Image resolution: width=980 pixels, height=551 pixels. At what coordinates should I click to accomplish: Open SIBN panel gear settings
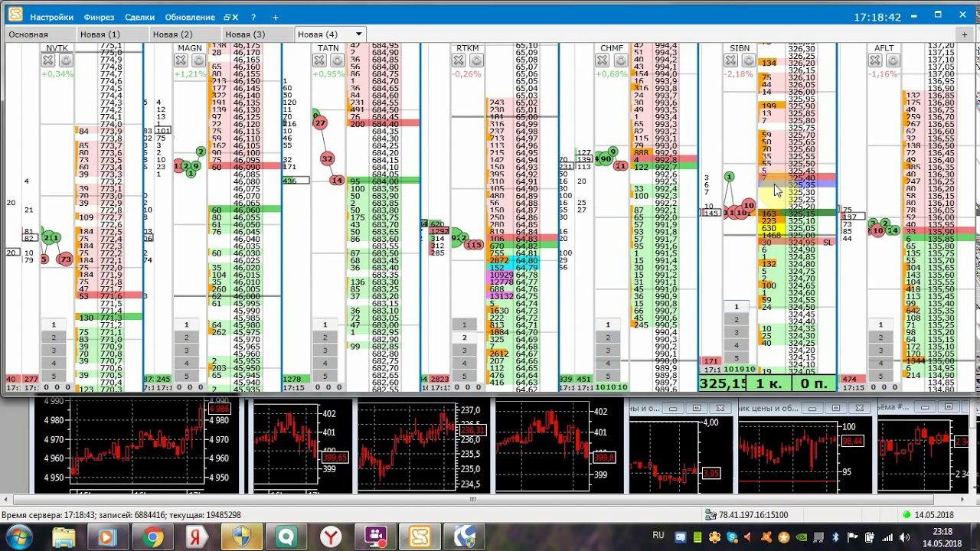click(x=748, y=60)
